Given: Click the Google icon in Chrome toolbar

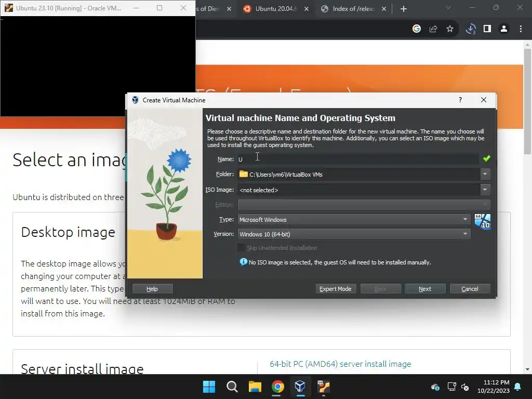Looking at the screenshot, I should coord(417,29).
